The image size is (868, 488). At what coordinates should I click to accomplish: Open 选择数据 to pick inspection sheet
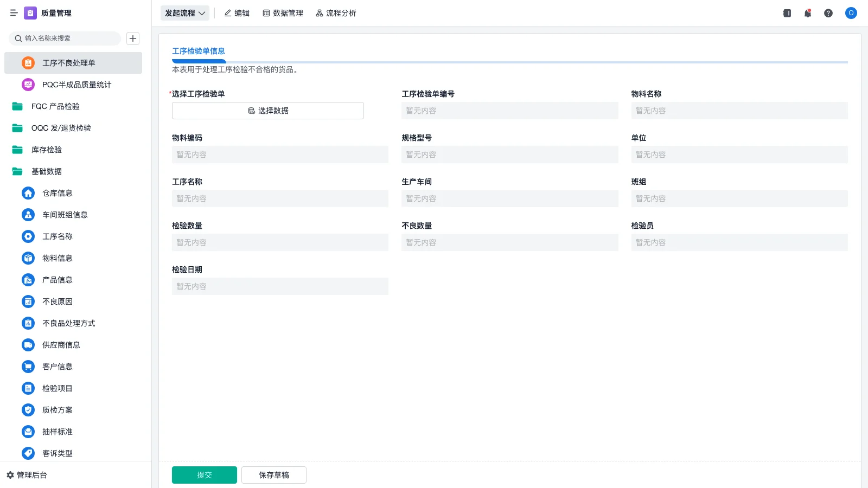point(267,110)
